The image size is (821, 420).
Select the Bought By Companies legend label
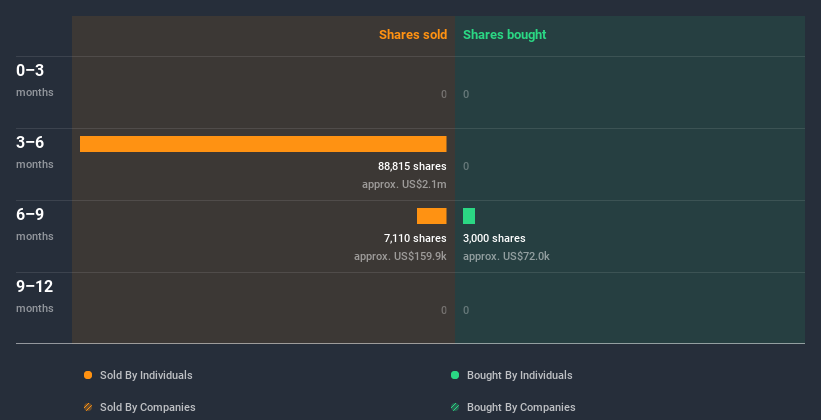pos(521,407)
